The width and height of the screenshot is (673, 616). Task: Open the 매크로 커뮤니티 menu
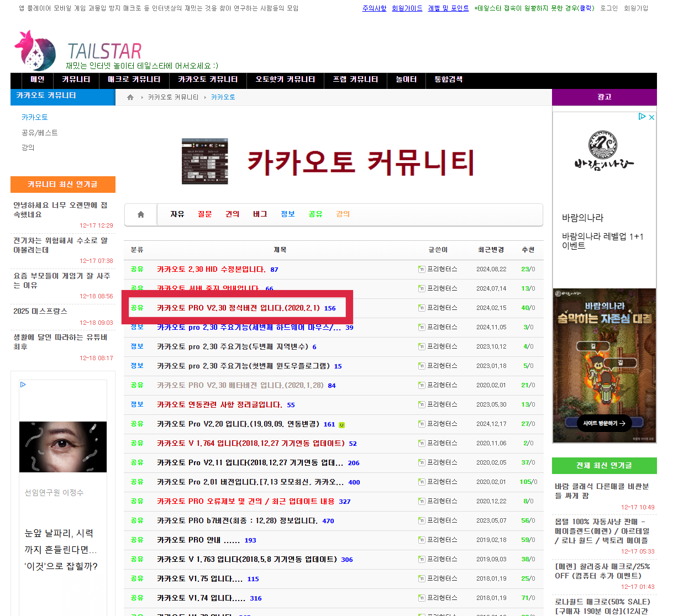134,80
